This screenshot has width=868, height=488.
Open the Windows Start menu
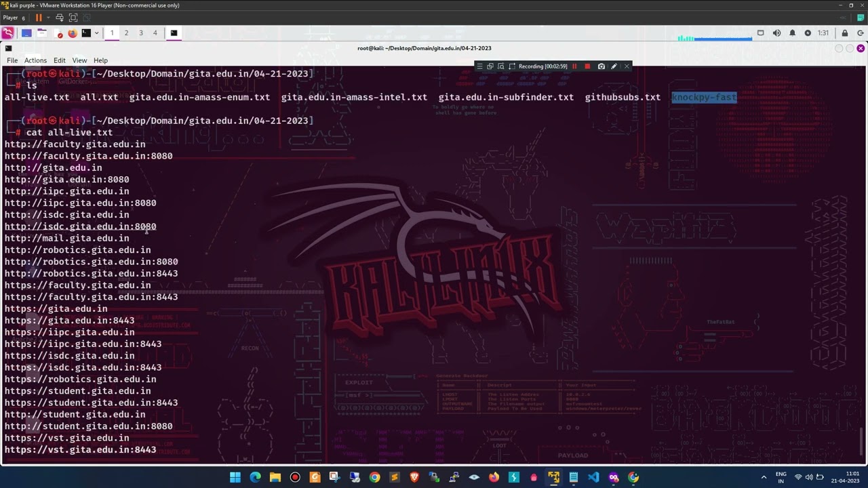pos(235,477)
